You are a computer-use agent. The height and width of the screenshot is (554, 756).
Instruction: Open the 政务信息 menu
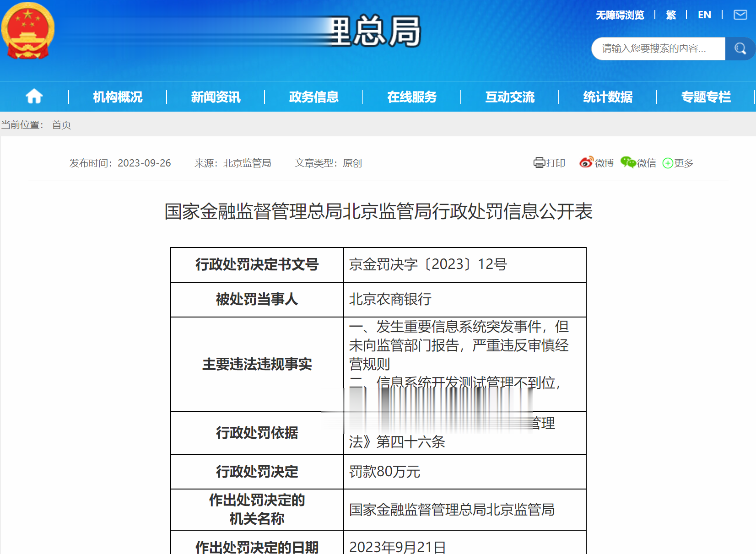click(314, 97)
